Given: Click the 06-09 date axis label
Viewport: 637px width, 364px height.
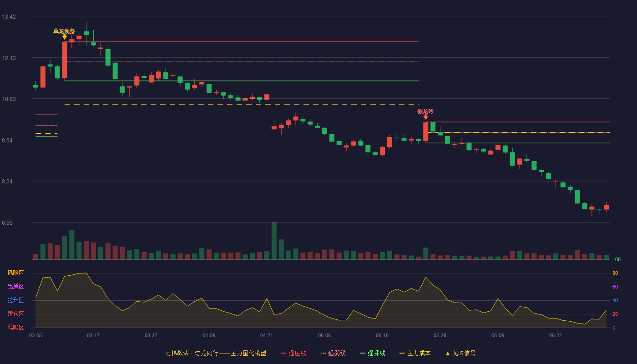Looking at the screenshot, I should pos(498,335).
